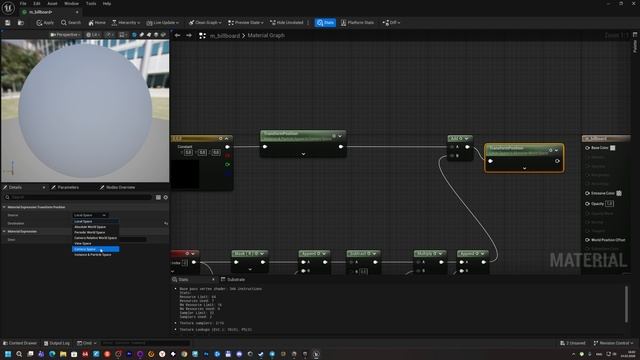Click the Home toolbar button
Image resolution: width=640 pixels, height=360 pixels.
click(97, 23)
